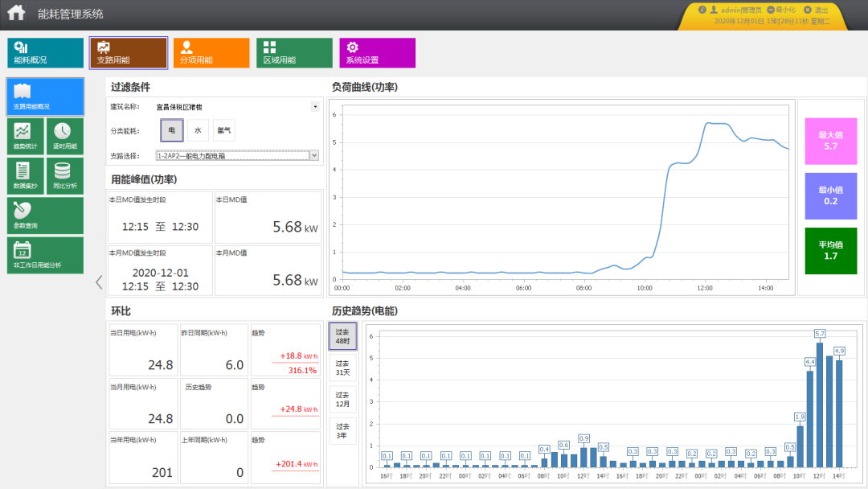Collapse the sidebar with the left chevron

click(x=99, y=282)
